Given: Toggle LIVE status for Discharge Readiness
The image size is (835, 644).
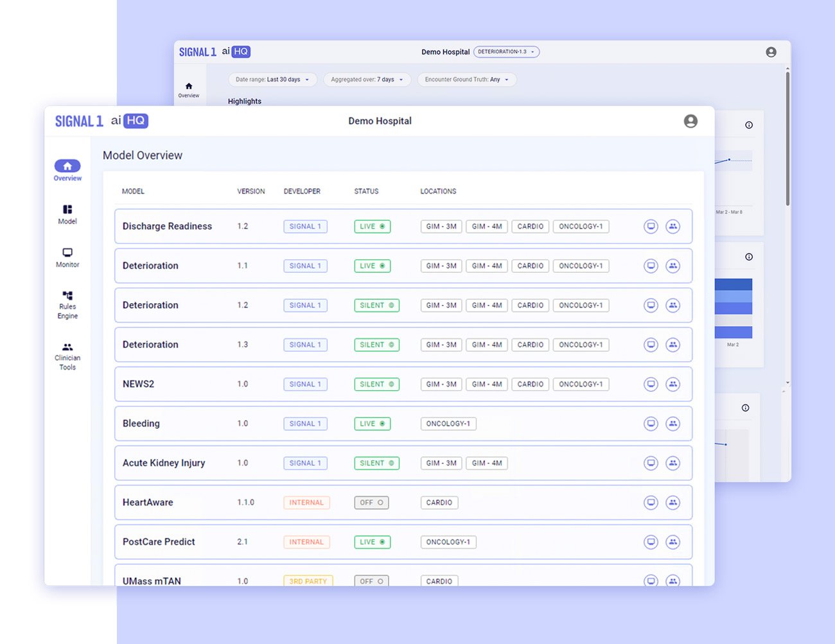Looking at the screenshot, I should coord(372,227).
